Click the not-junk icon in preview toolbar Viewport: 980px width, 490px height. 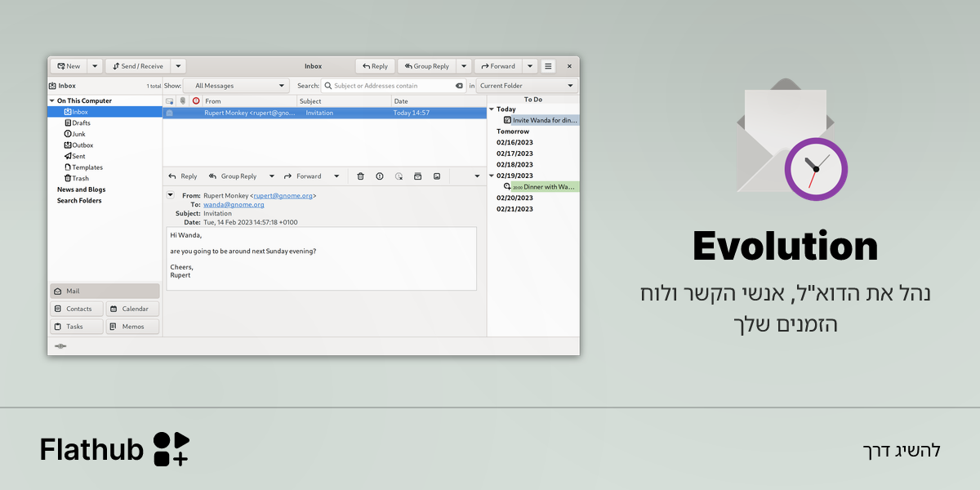399,176
